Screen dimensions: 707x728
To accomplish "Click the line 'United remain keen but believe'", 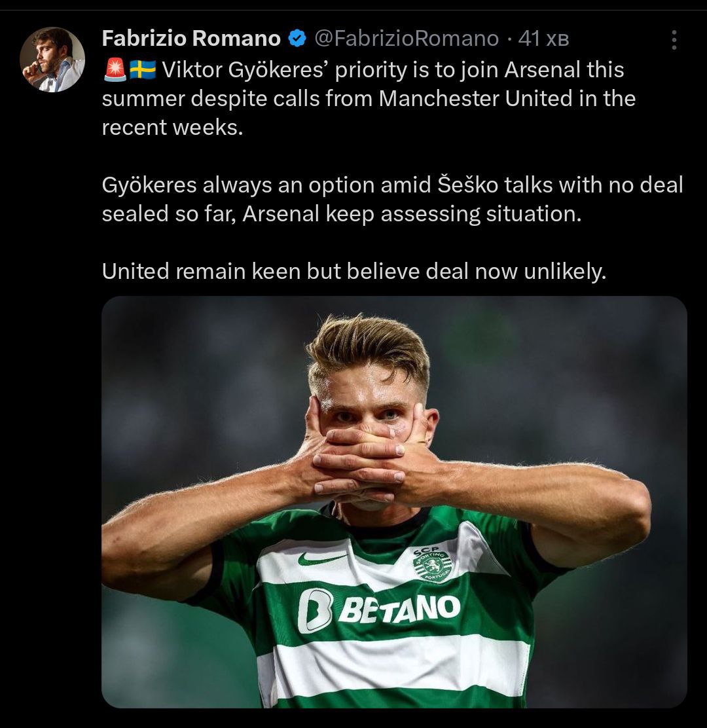I will coord(353,271).
